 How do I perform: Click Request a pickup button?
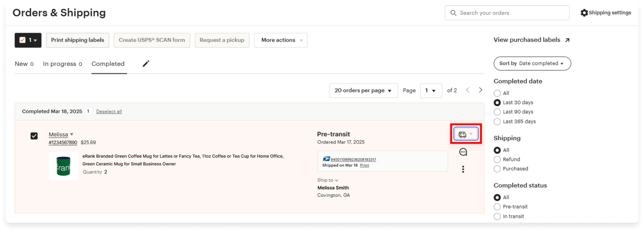point(222,40)
